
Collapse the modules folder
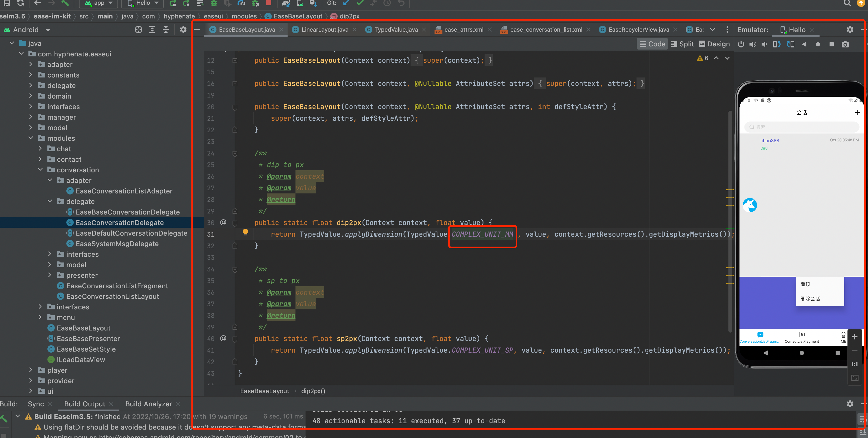(31, 138)
